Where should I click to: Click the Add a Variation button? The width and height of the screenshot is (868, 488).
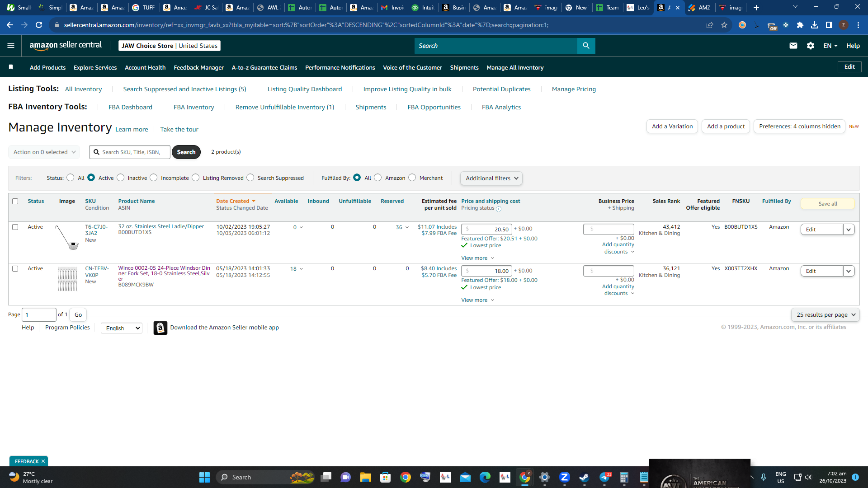[x=672, y=127]
